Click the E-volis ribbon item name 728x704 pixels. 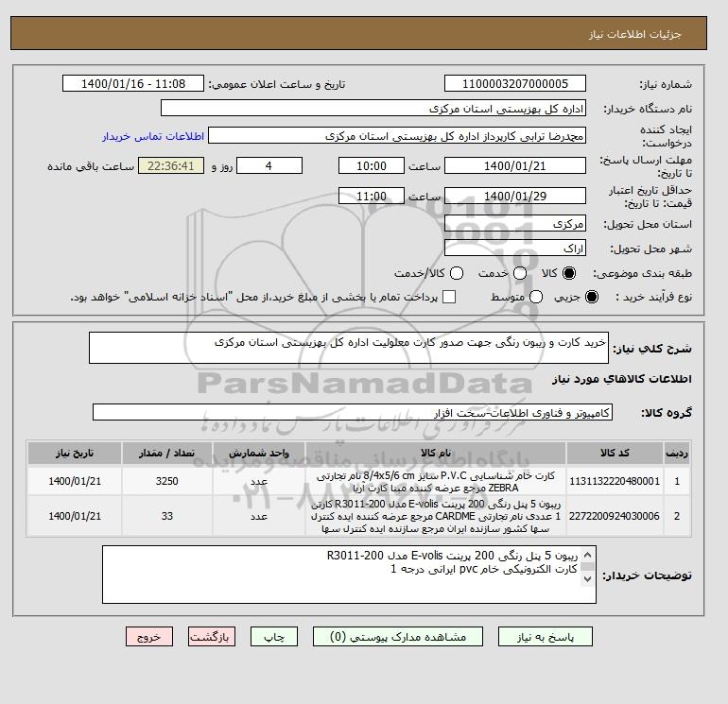pos(436,516)
